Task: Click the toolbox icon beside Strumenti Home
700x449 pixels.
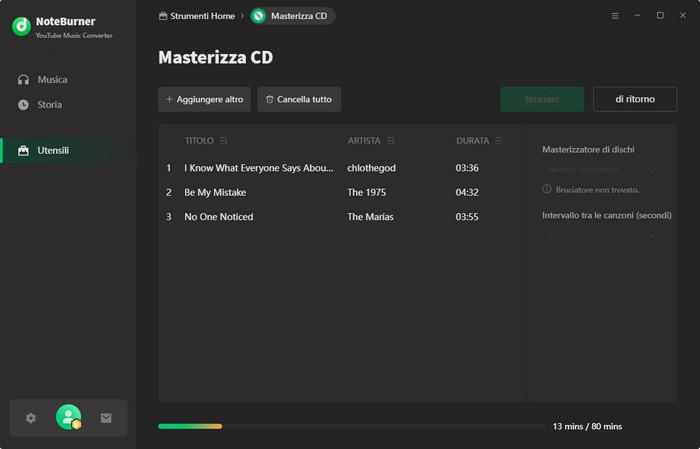Action: pos(163,16)
